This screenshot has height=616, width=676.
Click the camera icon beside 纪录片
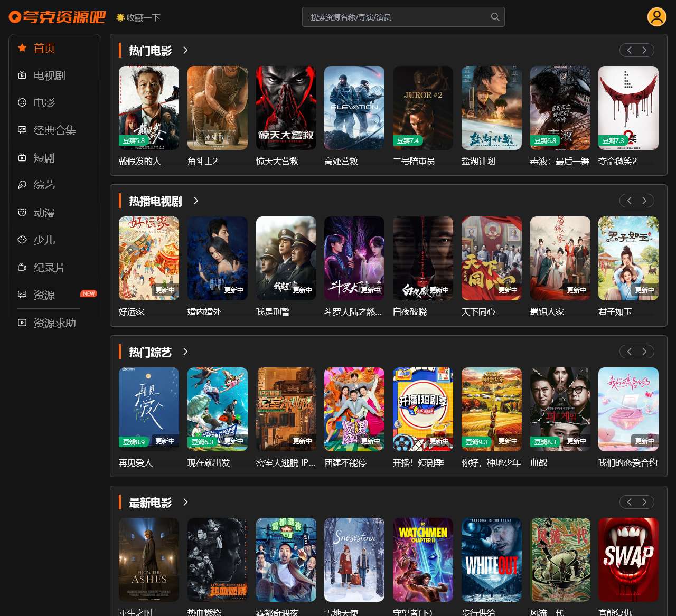pyautogui.click(x=22, y=268)
